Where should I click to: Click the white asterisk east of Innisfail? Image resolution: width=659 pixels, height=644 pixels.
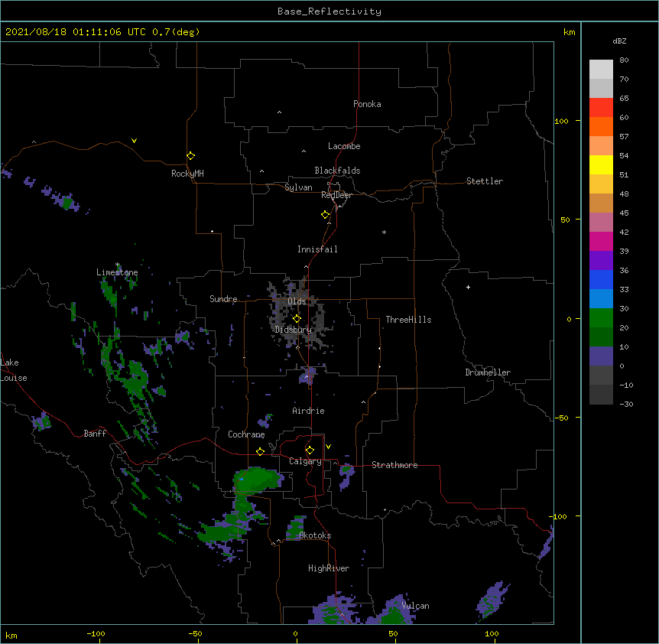[x=384, y=232]
